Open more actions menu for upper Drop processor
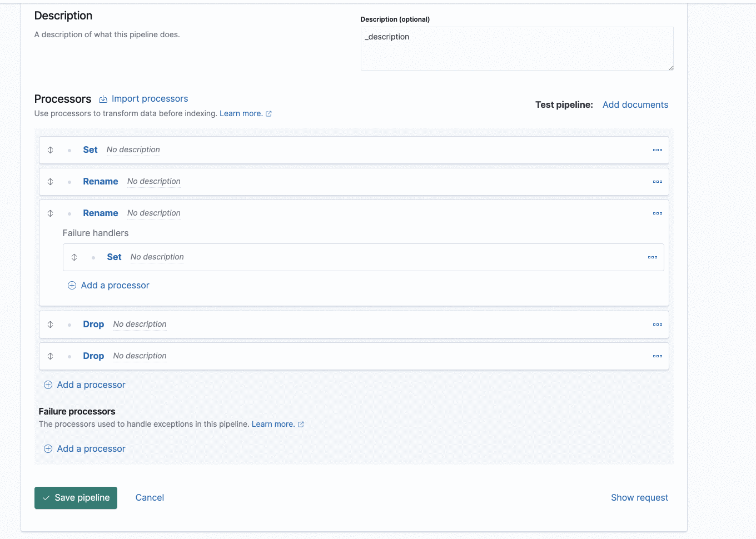 pyautogui.click(x=658, y=325)
